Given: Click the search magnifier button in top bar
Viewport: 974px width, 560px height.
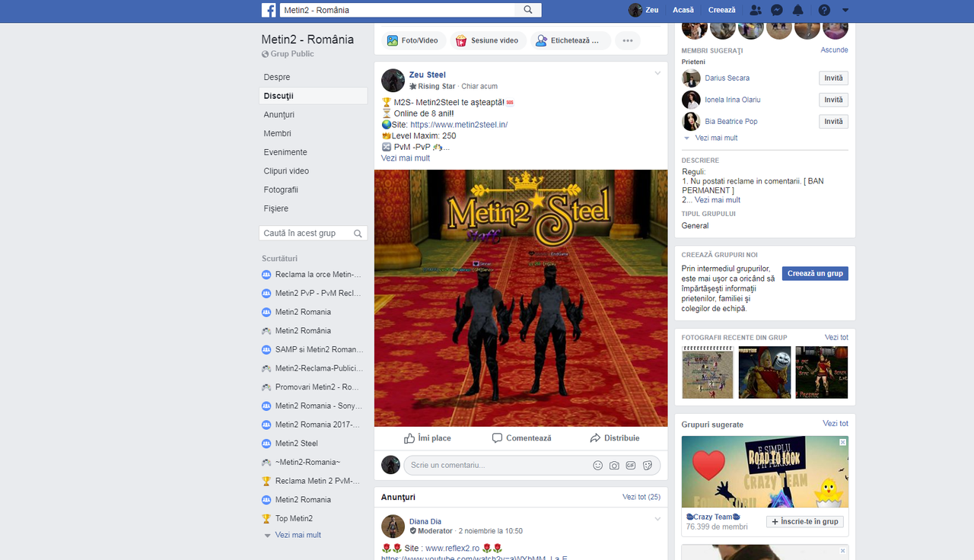Looking at the screenshot, I should (528, 10).
